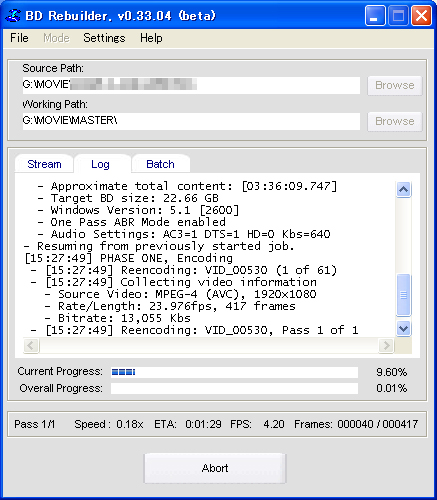Image resolution: width=437 pixels, height=500 pixels.
Task: Click log line 'Bitrate: 13,055 Kbs'
Action: point(124,318)
